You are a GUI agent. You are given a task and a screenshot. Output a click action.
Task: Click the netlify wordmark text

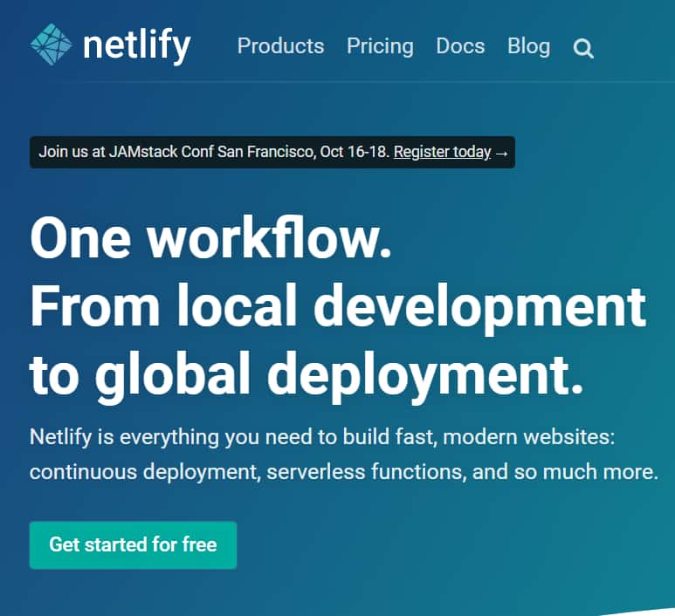point(136,45)
